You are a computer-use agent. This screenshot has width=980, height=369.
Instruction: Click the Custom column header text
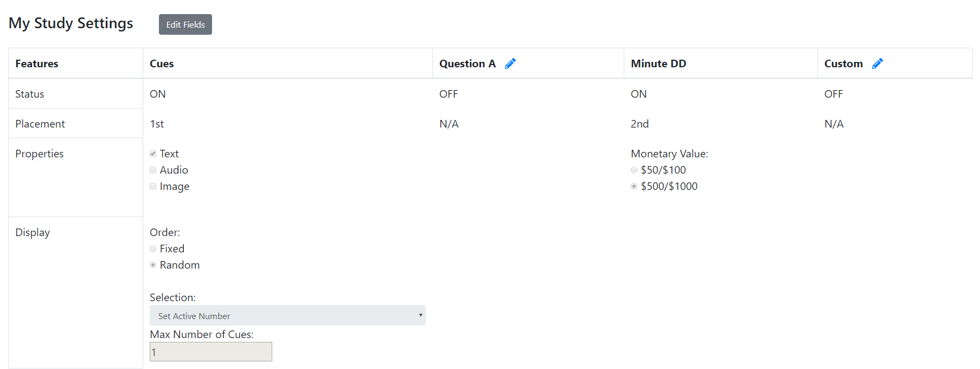click(x=843, y=63)
